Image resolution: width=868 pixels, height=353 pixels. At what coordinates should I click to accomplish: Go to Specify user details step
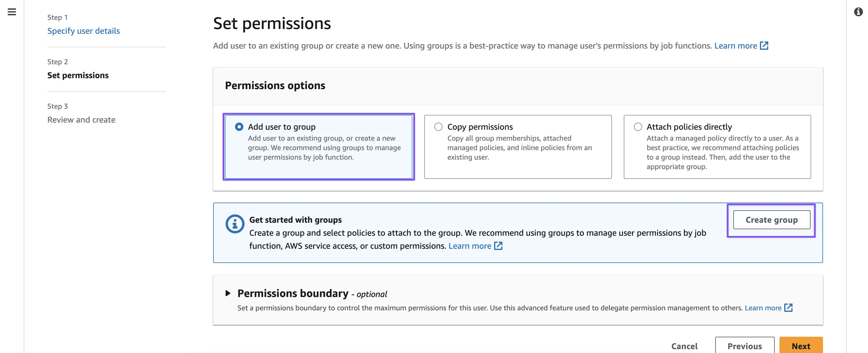pyautogui.click(x=83, y=31)
